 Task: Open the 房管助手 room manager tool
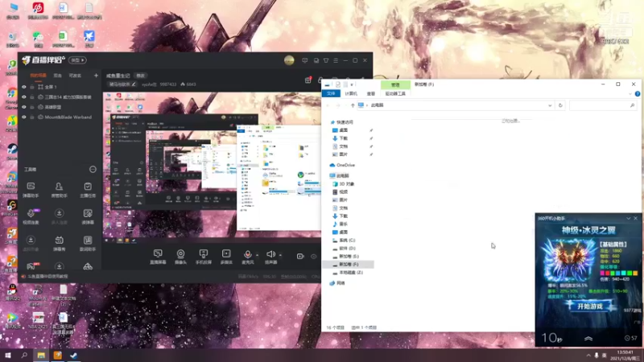59,190
